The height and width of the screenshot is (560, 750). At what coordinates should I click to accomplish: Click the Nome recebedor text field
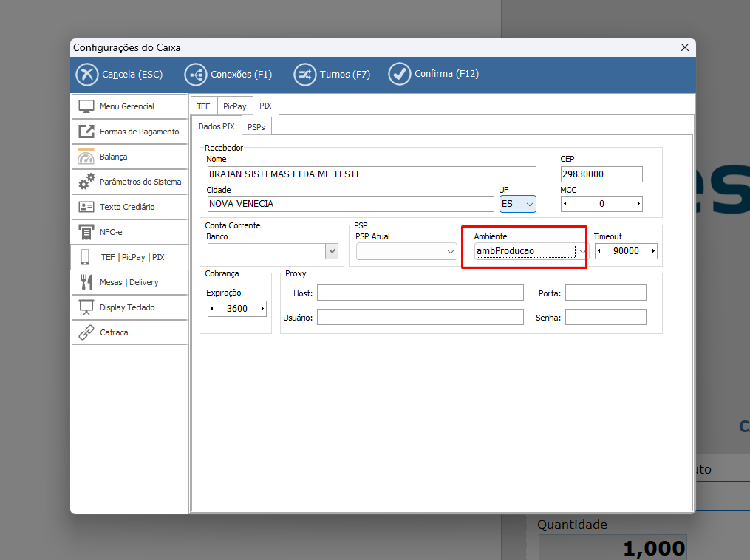[371, 174]
